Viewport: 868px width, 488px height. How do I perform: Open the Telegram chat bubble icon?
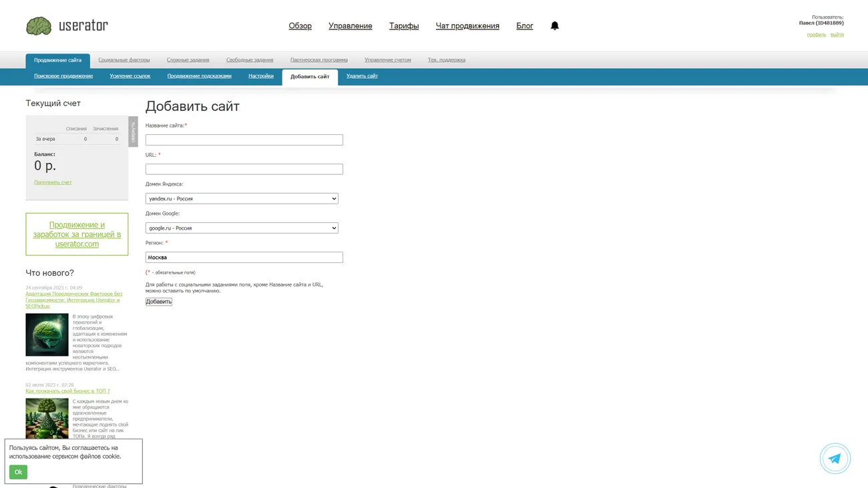pyautogui.click(x=835, y=459)
